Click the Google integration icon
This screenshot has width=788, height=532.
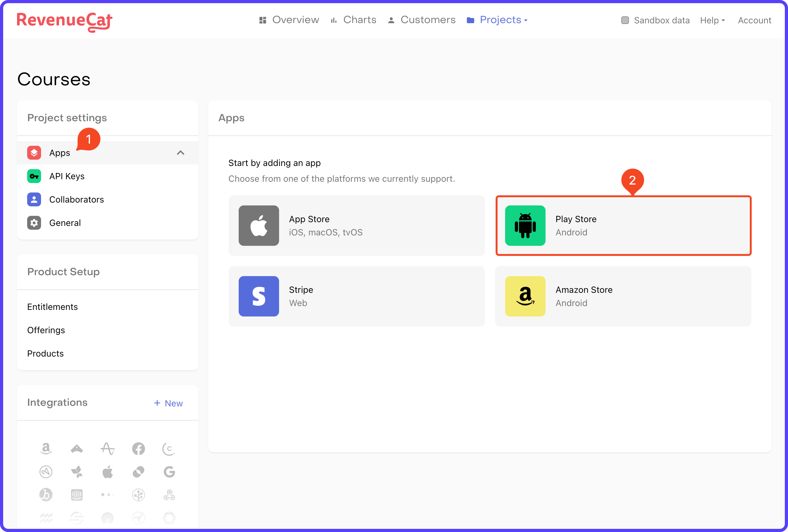coord(169,472)
